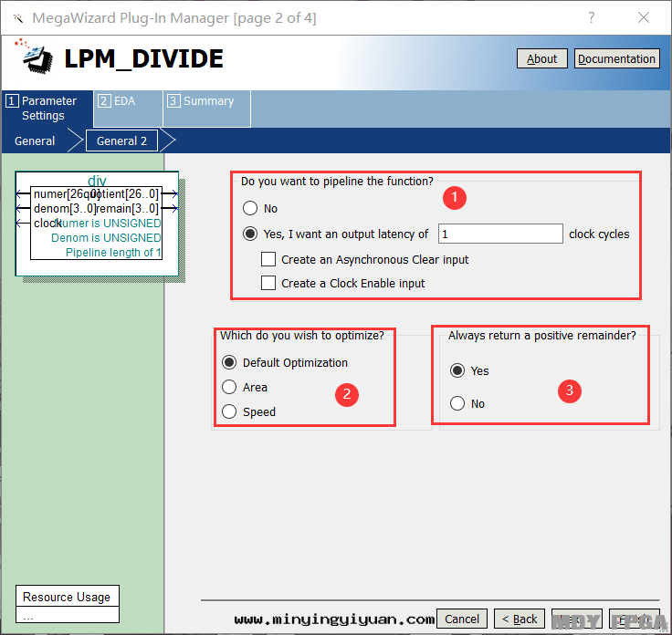This screenshot has height=635, width=672.
Task: Choose Default Optimization radio button
Action: pyautogui.click(x=229, y=363)
